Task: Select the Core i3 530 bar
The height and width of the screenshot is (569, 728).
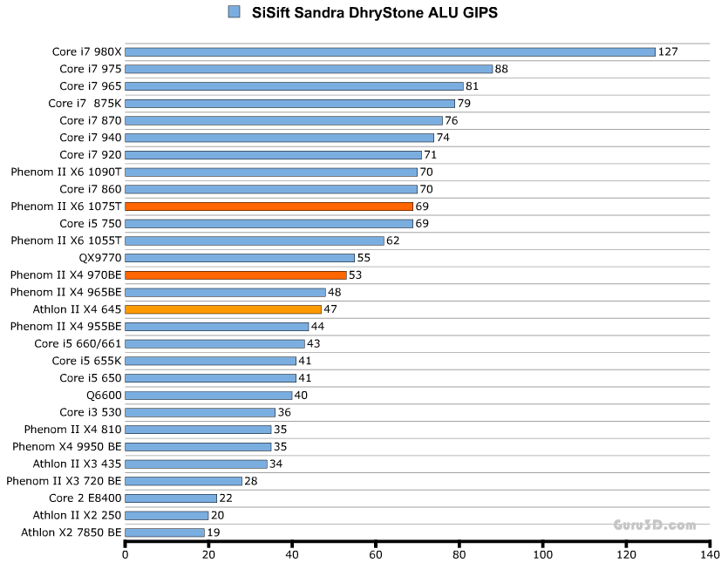Action: tap(201, 412)
